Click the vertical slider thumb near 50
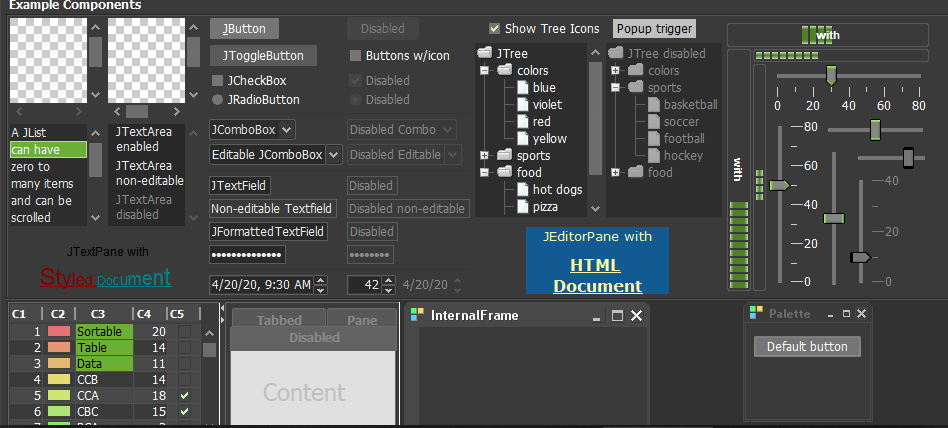Screen dimensions: 948x428 coord(779,186)
